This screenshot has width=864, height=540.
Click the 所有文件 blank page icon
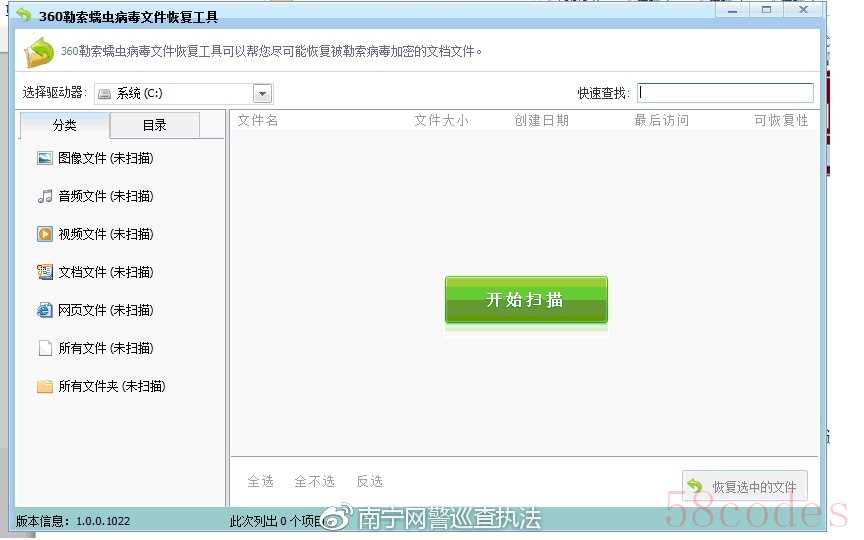[45, 348]
